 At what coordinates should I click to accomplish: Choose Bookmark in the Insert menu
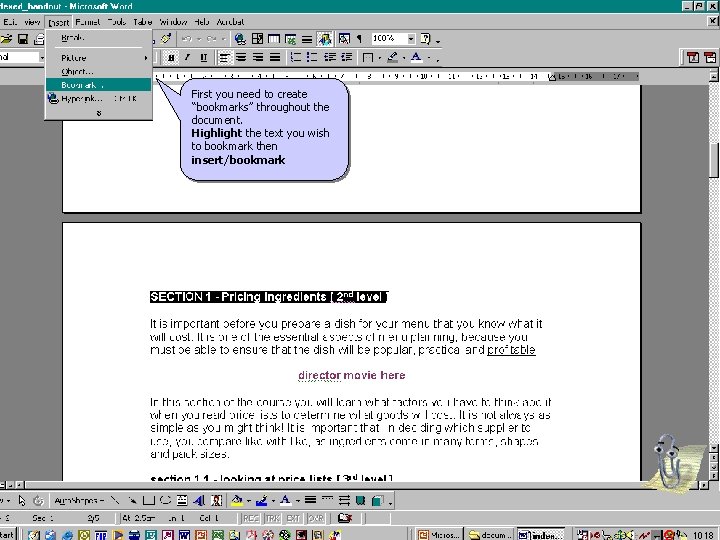pyautogui.click(x=98, y=85)
